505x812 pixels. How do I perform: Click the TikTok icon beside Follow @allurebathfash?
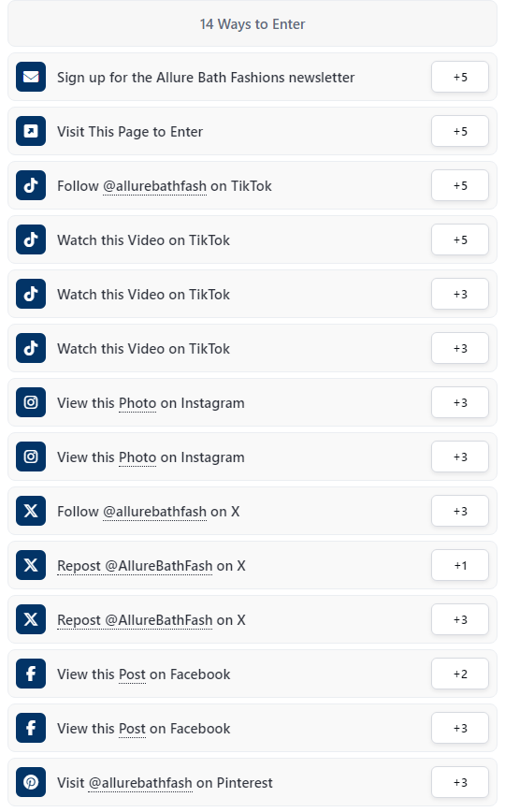point(31,185)
